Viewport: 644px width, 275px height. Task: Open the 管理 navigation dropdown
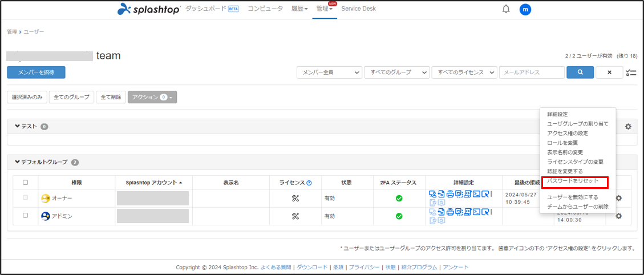[325, 9]
